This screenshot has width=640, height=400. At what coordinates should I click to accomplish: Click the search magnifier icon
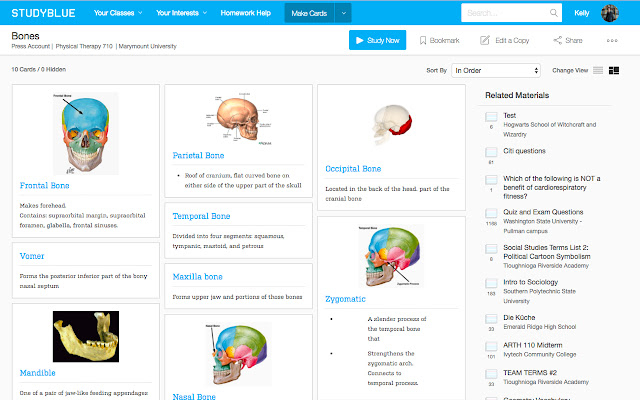[x=553, y=13]
